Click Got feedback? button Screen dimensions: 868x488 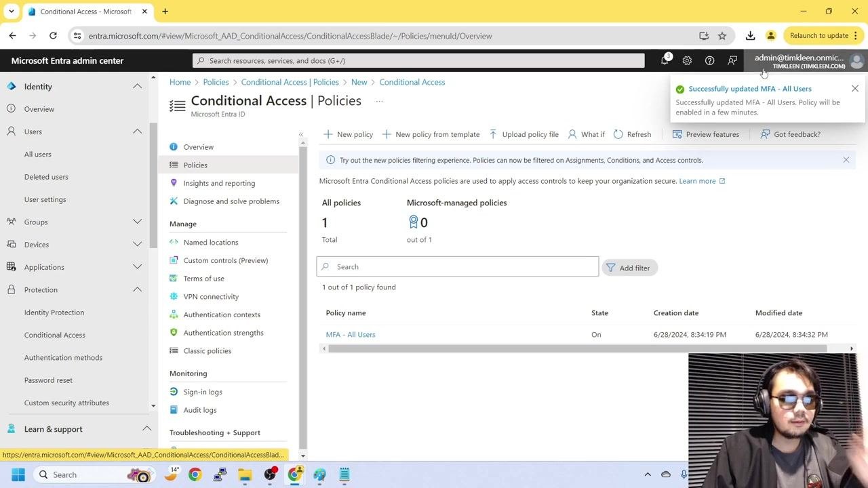[x=790, y=134]
